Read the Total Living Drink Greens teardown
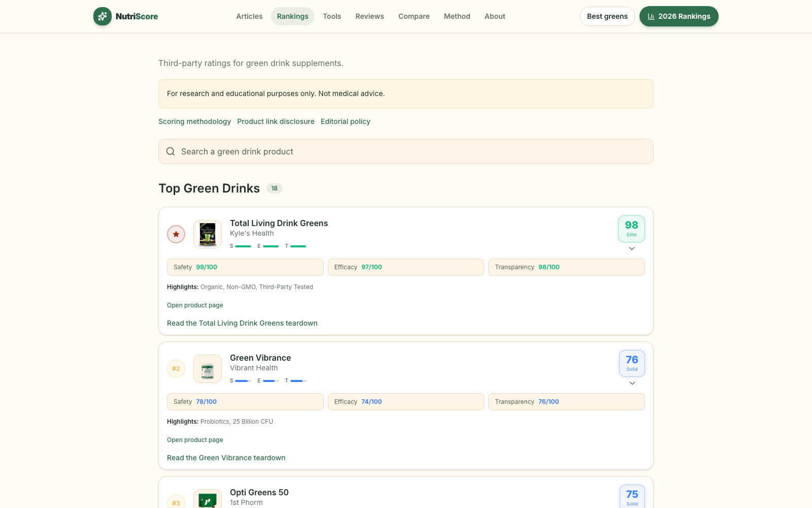Image resolution: width=812 pixels, height=508 pixels. tap(242, 323)
